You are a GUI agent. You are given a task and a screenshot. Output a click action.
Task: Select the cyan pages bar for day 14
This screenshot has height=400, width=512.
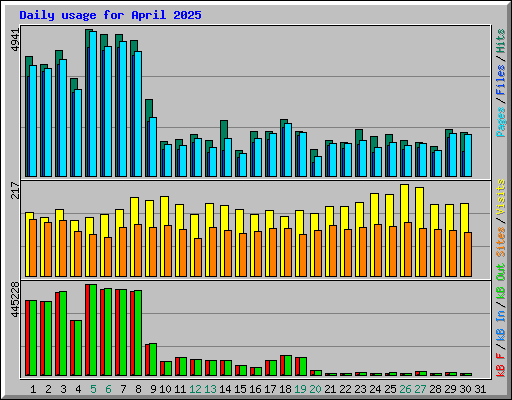pos(228,158)
